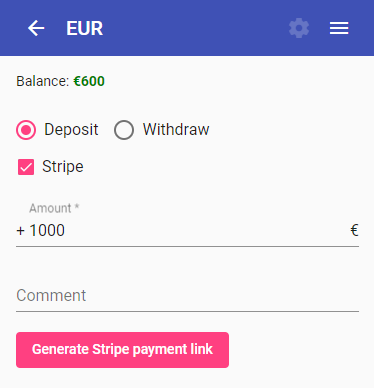Click the EUR title in header

[85, 28]
